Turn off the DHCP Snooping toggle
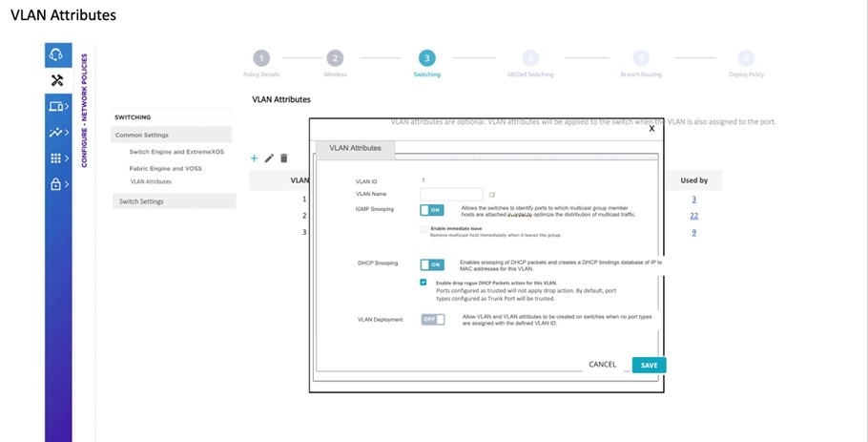Viewport: 868px width, 442px height. pyautogui.click(x=431, y=264)
